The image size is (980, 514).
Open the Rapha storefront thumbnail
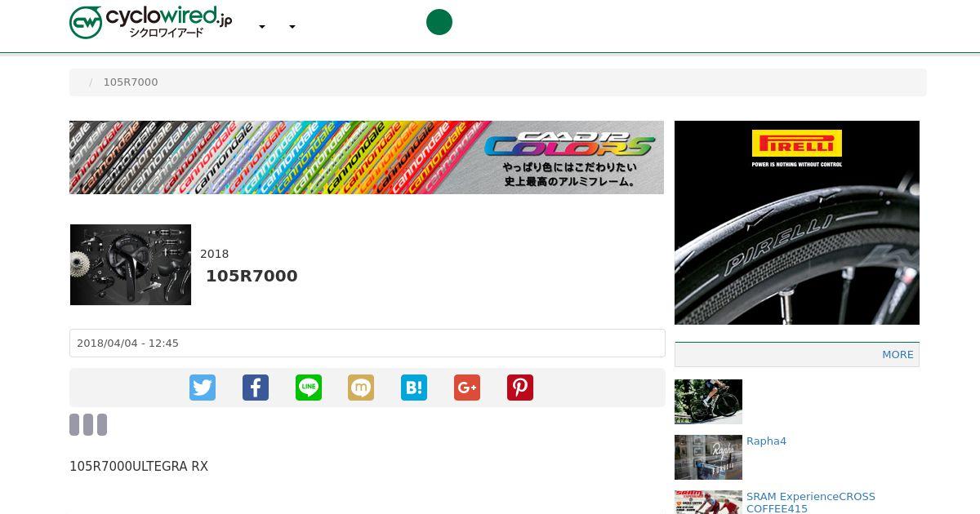pos(708,457)
